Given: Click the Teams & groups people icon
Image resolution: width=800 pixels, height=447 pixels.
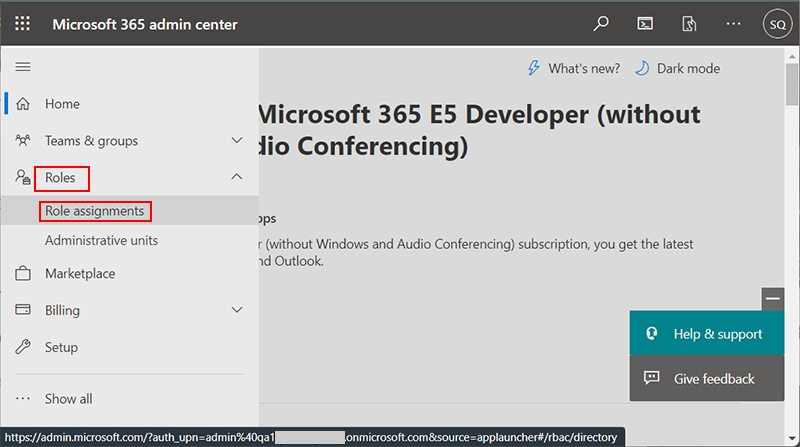Looking at the screenshot, I should coord(23,140).
